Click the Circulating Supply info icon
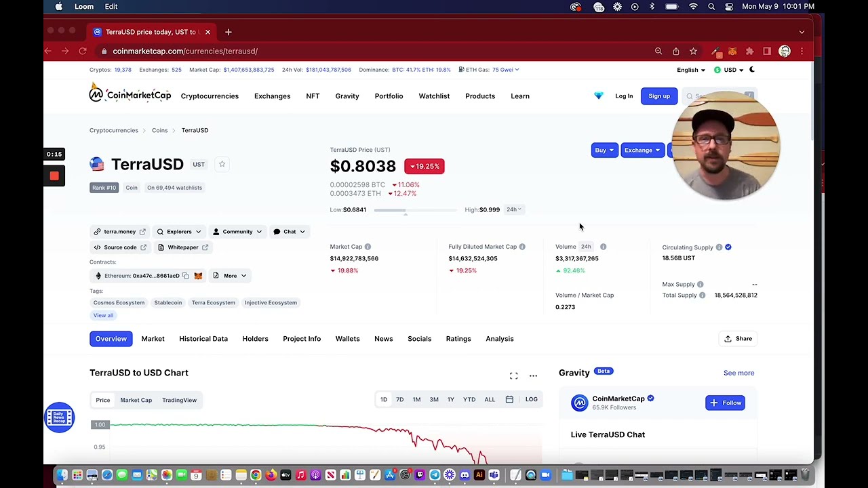The height and width of the screenshot is (488, 868). coord(719,247)
